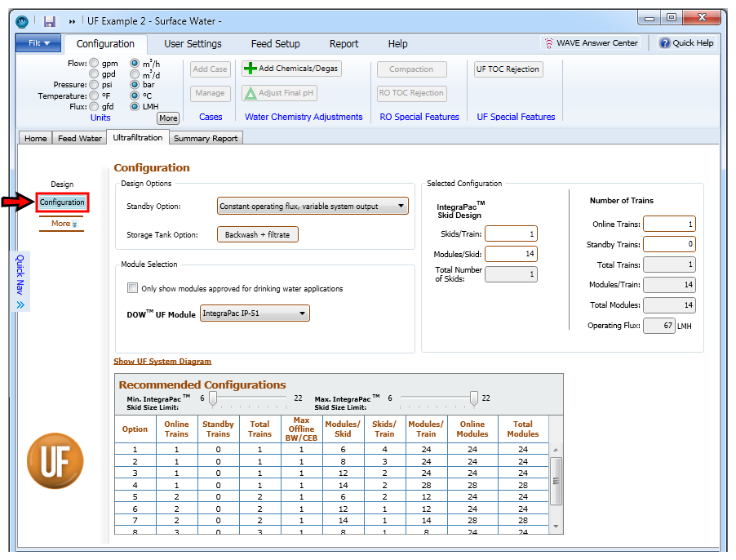Select gpm flow unit

tap(94, 63)
